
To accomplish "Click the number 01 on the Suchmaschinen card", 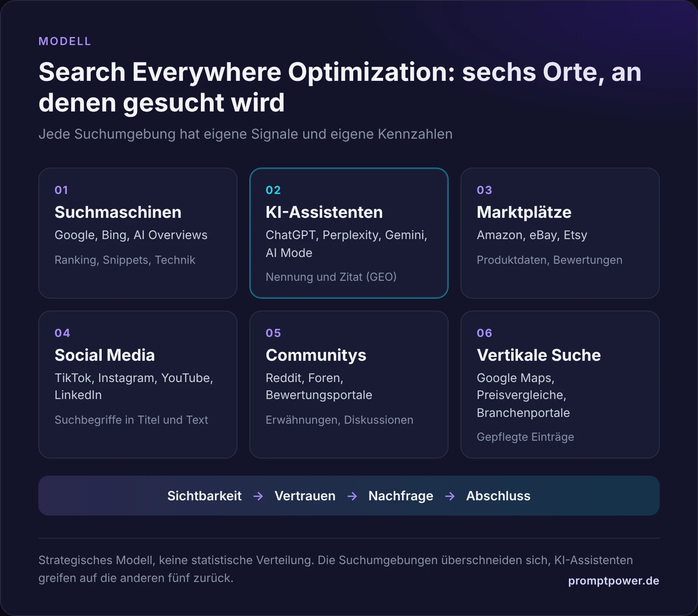I will [61, 190].
